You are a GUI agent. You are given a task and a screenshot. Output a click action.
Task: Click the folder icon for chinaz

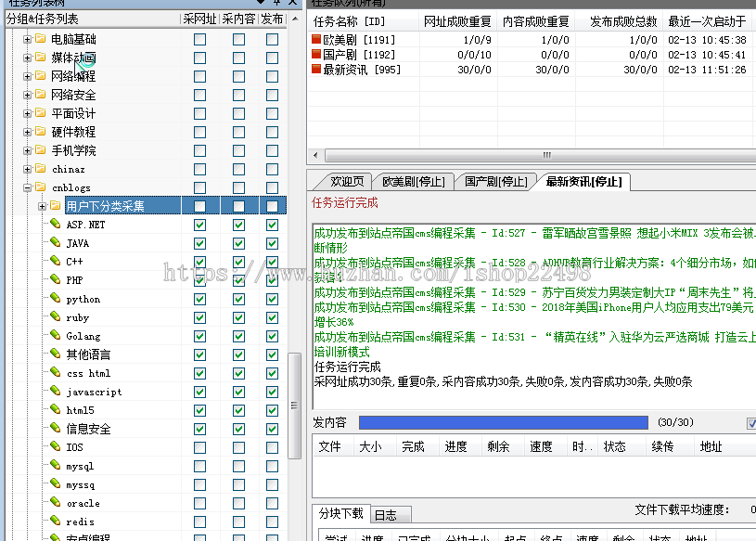[x=41, y=168]
